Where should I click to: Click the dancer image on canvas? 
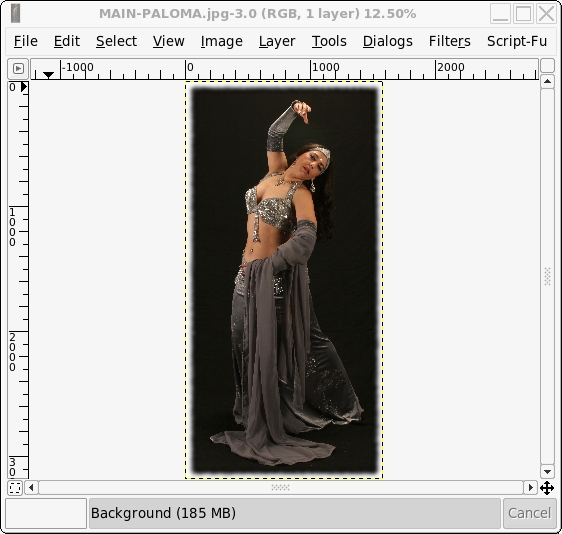pos(284,280)
